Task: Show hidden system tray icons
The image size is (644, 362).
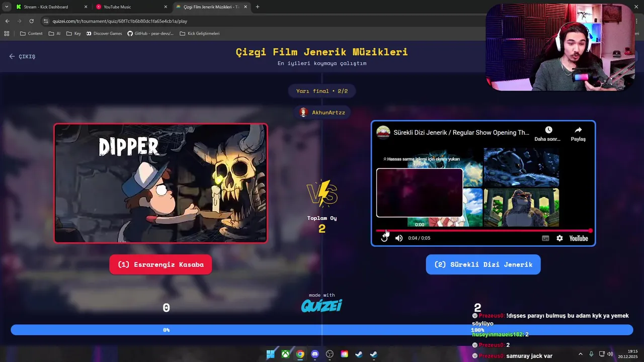Action: 581,354
